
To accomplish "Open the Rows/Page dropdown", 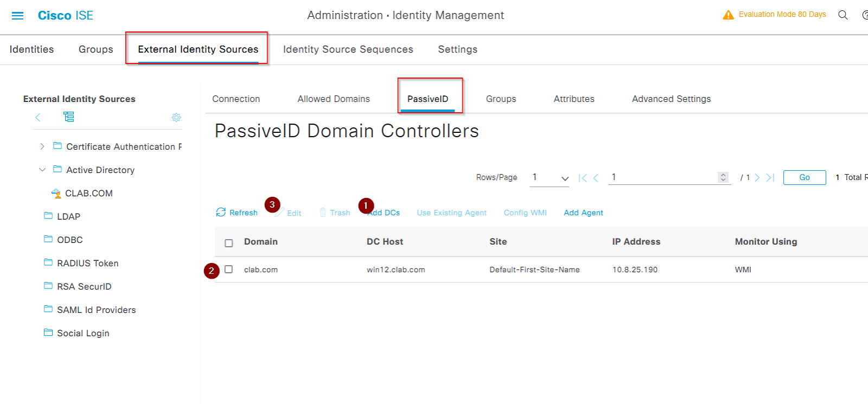I will click(550, 178).
